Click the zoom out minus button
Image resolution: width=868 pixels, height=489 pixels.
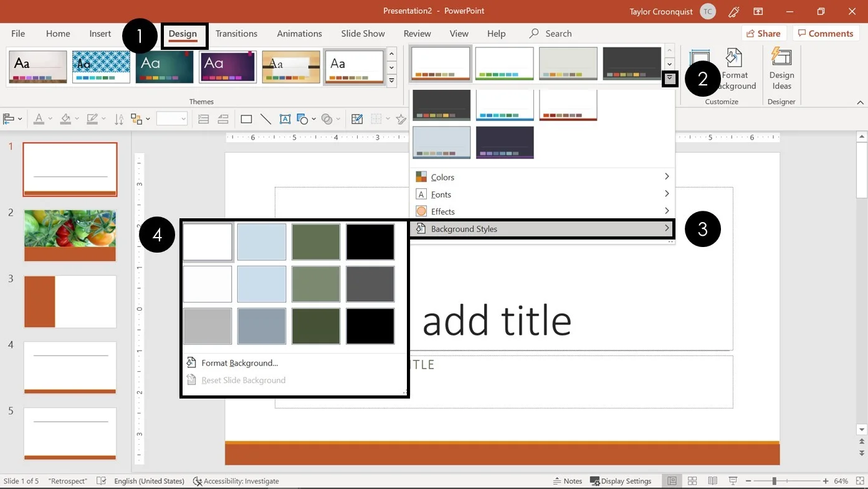coord(748,481)
